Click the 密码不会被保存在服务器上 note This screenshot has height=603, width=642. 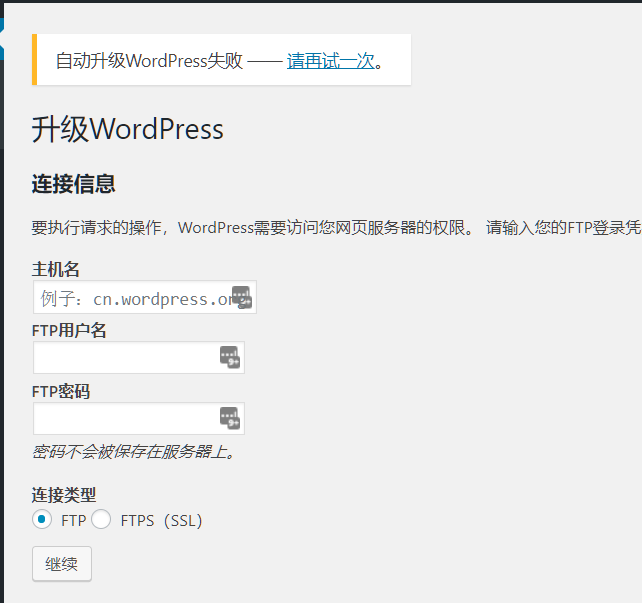(x=133, y=452)
